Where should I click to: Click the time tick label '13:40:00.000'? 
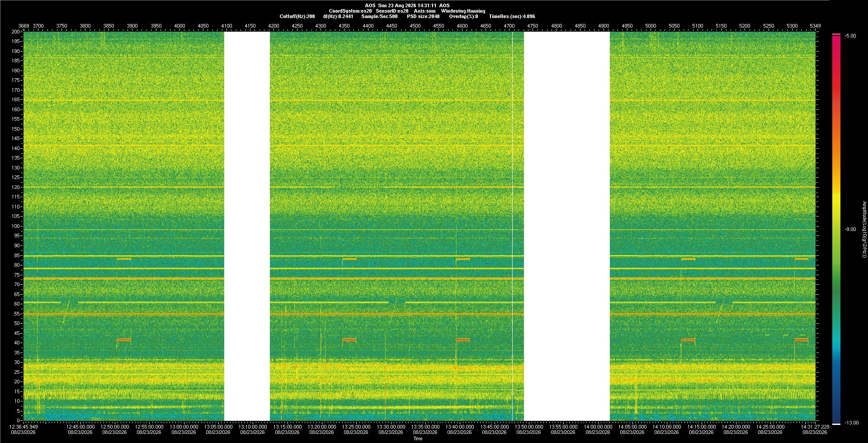click(460, 426)
